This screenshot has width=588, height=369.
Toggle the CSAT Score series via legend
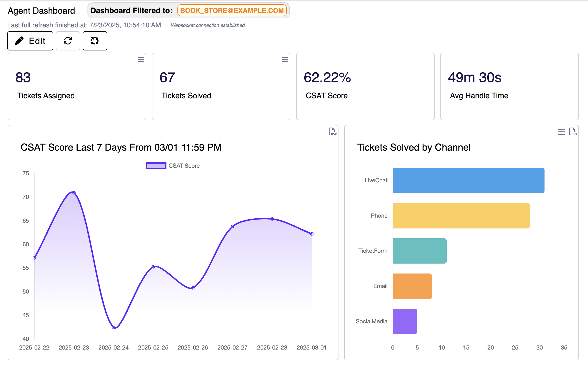(184, 166)
